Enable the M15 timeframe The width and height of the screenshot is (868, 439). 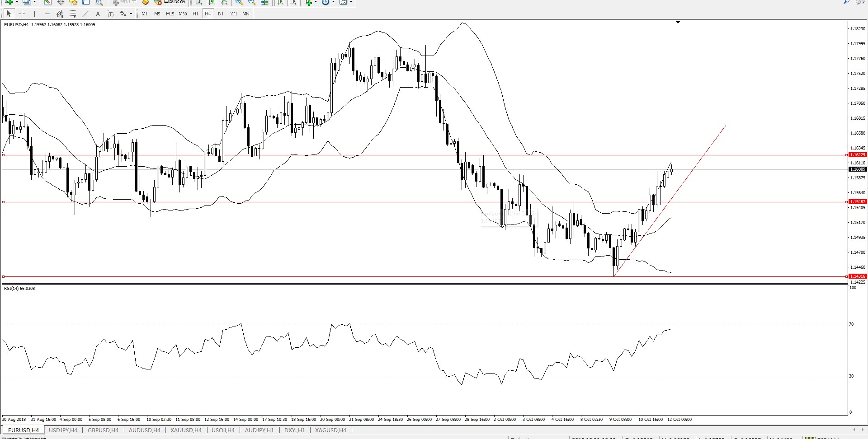tap(170, 14)
